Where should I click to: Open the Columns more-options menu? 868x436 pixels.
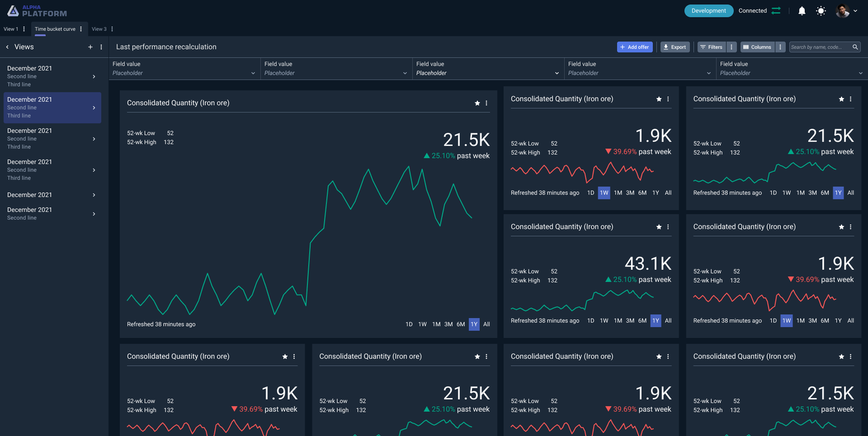coord(781,47)
